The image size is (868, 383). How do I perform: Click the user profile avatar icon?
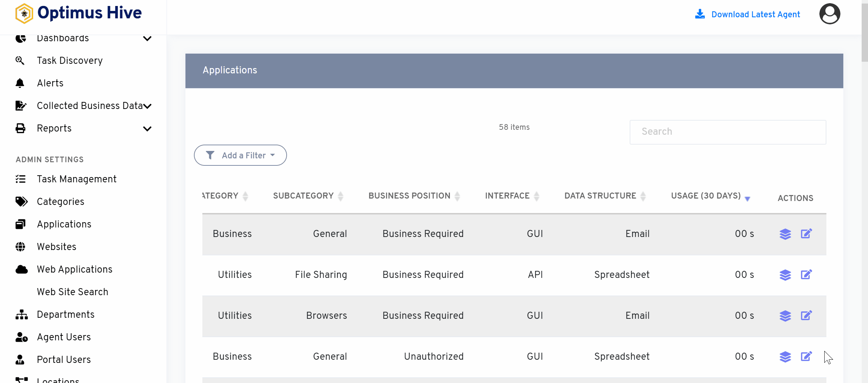click(x=829, y=14)
